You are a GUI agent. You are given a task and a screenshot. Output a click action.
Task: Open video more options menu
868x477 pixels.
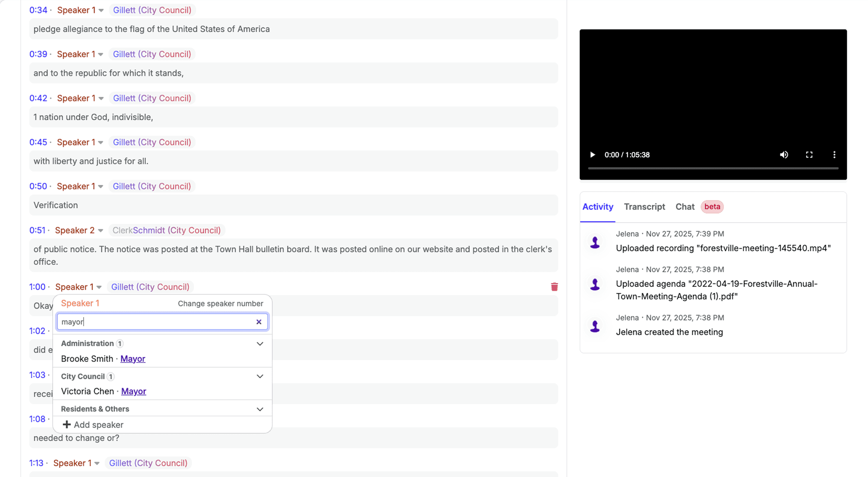pos(834,155)
